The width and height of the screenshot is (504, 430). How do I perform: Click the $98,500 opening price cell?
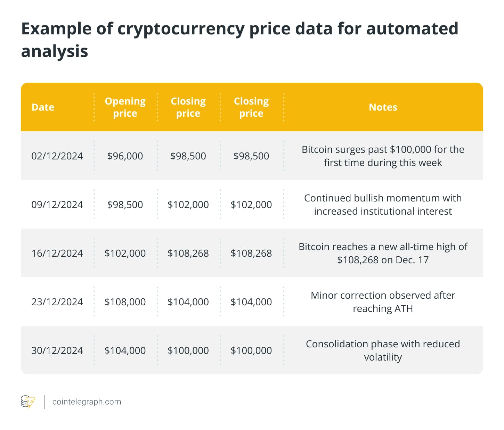125,205
